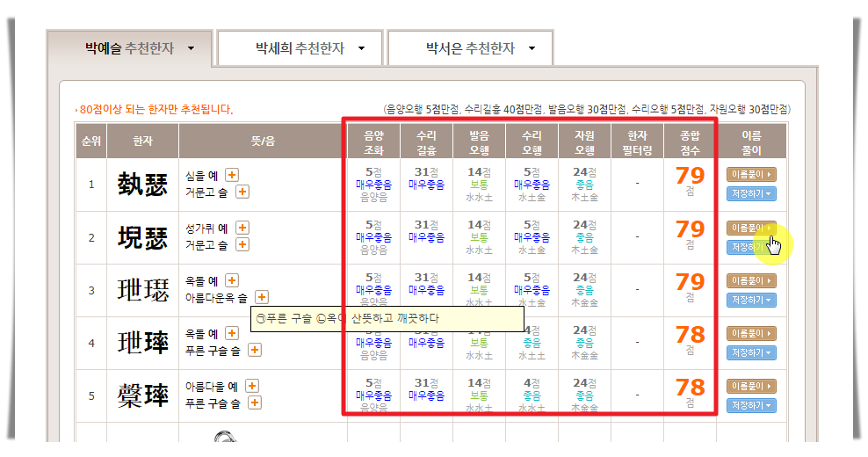868x457 pixels.
Task: Open the 저장하기 dropdown in row 5
Action: (751, 405)
